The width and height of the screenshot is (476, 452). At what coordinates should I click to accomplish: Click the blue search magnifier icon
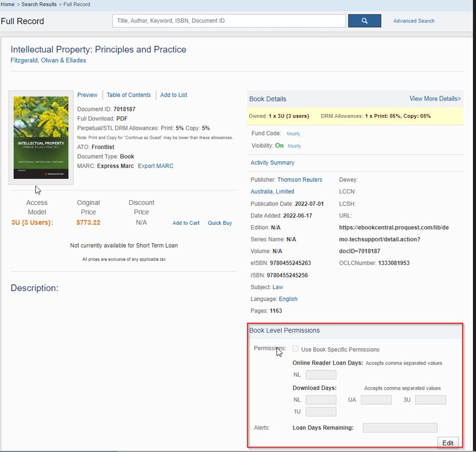(x=364, y=20)
